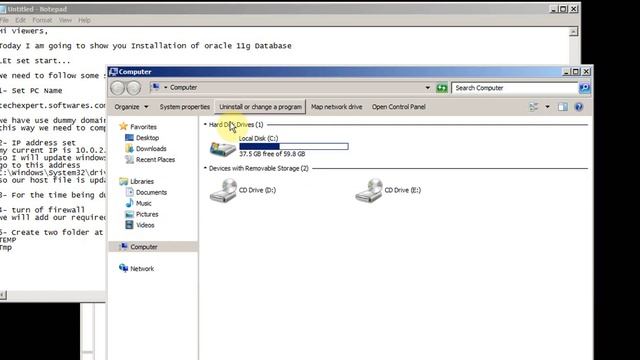The image size is (640, 360).
Task: Click System properties in the toolbar
Action: [x=184, y=107]
